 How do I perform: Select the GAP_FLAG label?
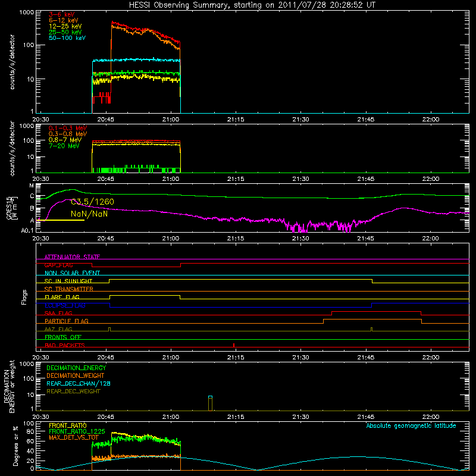coord(58,265)
